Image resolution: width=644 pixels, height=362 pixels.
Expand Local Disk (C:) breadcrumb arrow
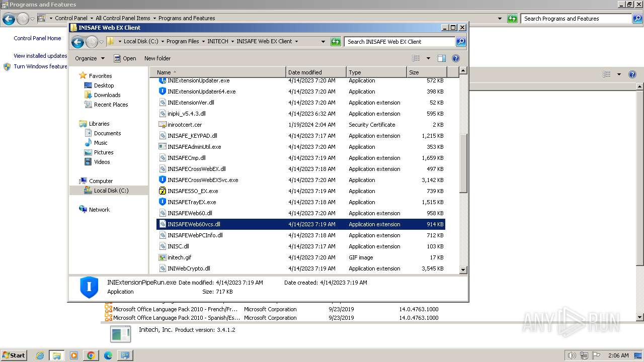162,42
